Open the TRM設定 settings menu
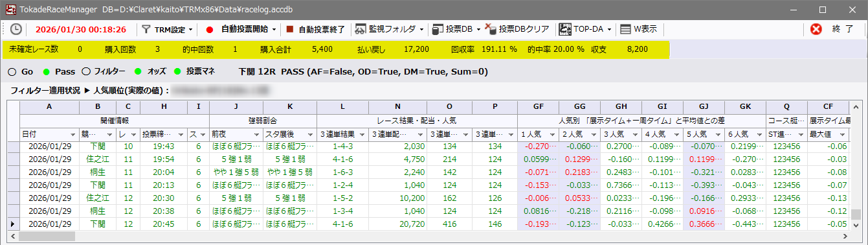868x245 pixels. [x=167, y=29]
